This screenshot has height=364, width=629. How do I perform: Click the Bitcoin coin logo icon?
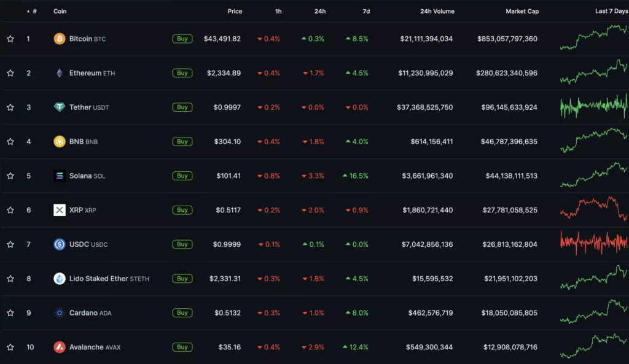[60, 39]
